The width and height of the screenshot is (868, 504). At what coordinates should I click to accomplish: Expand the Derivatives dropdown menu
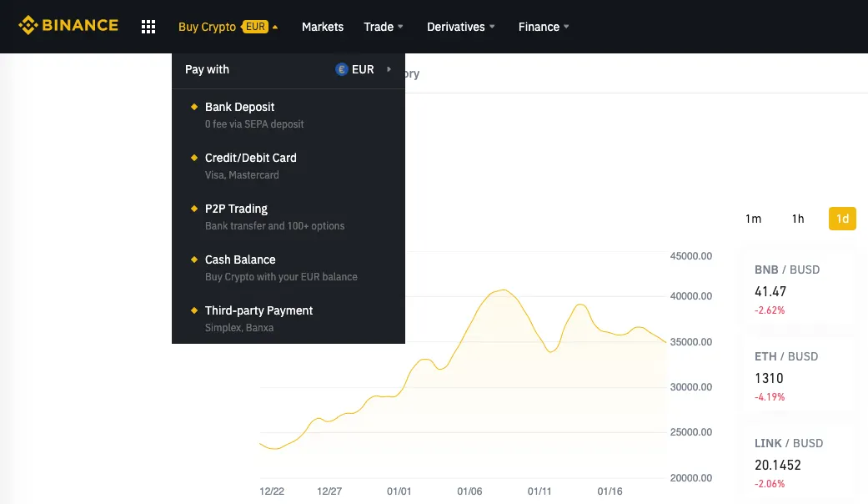pos(460,27)
